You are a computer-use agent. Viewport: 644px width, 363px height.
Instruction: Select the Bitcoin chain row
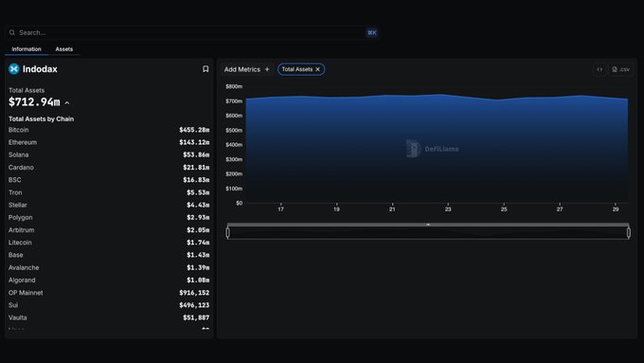109,130
